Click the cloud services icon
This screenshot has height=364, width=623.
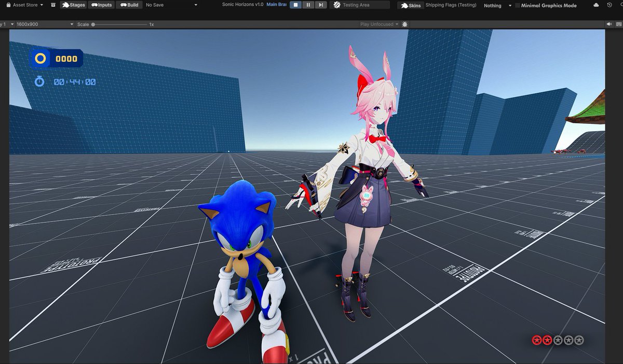595,5
